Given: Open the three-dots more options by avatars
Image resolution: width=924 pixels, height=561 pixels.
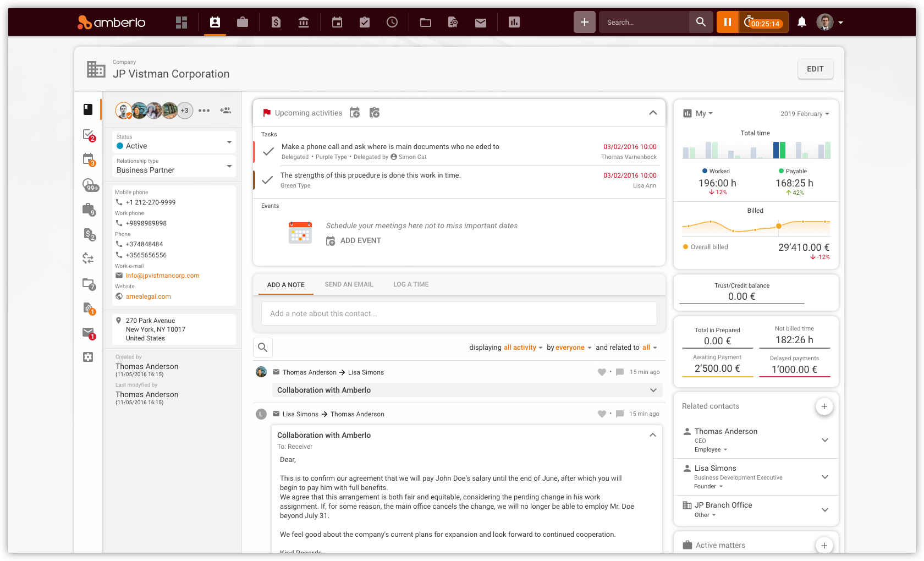Looking at the screenshot, I should click(x=204, y=111).
